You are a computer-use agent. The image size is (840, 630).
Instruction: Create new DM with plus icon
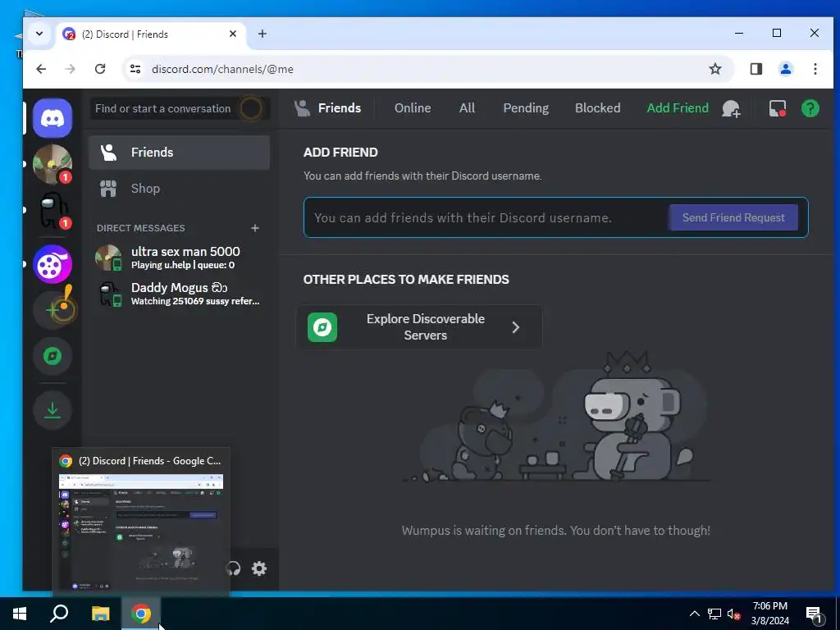(x=255, y=228)
